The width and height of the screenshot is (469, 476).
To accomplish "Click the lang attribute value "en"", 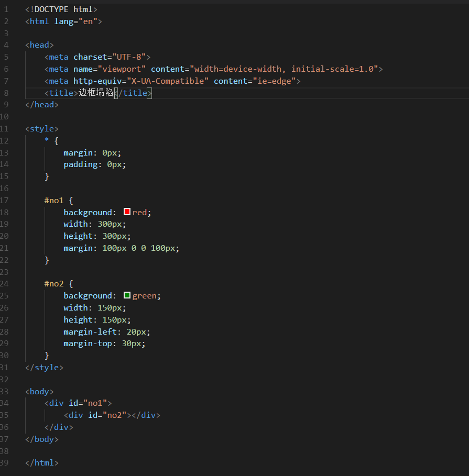I will (x=88, y=21).
